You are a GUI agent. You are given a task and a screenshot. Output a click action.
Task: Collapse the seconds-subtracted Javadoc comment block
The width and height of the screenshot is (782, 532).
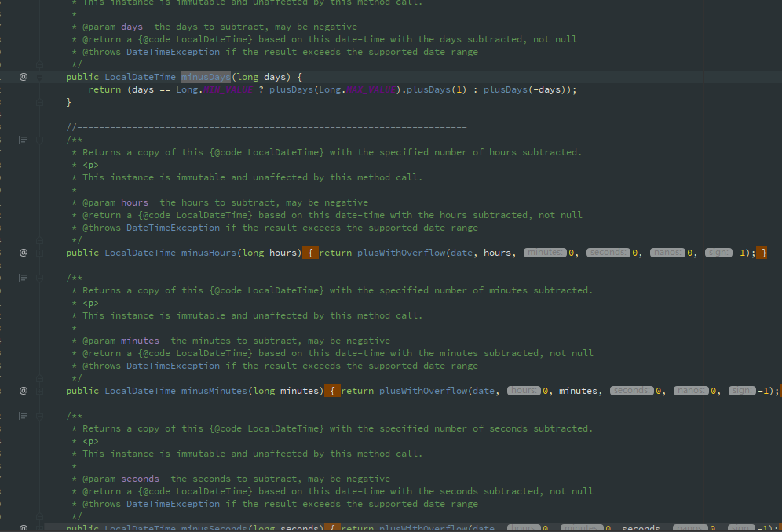39,417
